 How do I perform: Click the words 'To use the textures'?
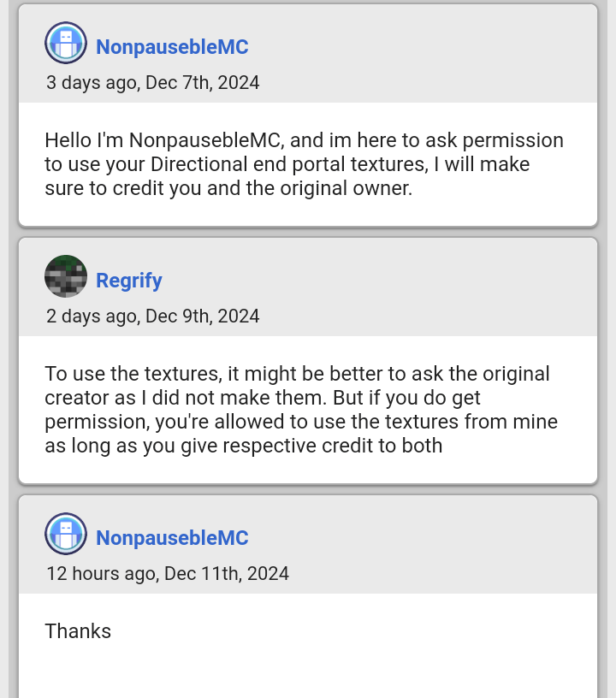pyautogui.click(x=133, y=374)
